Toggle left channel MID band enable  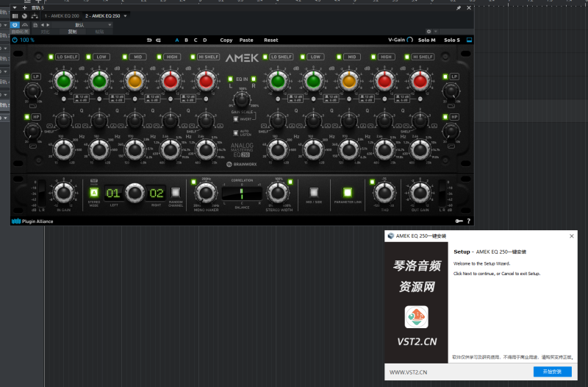[x=125, y=57]
